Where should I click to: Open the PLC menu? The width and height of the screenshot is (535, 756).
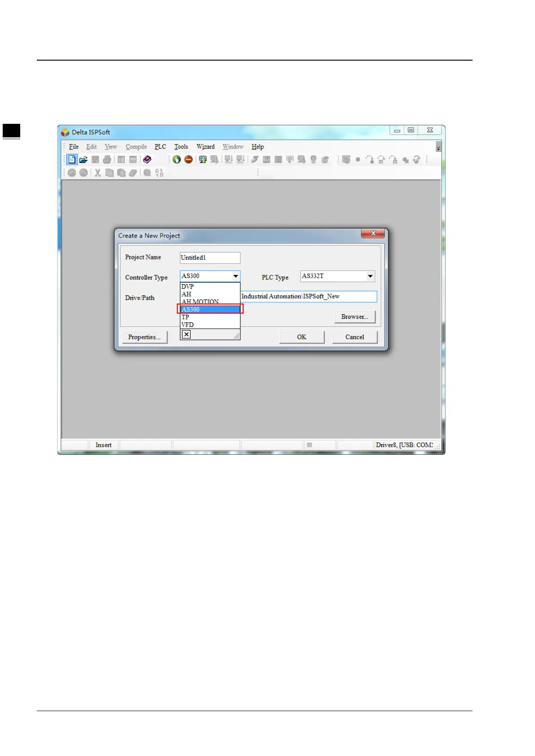[x=160, y=147]
